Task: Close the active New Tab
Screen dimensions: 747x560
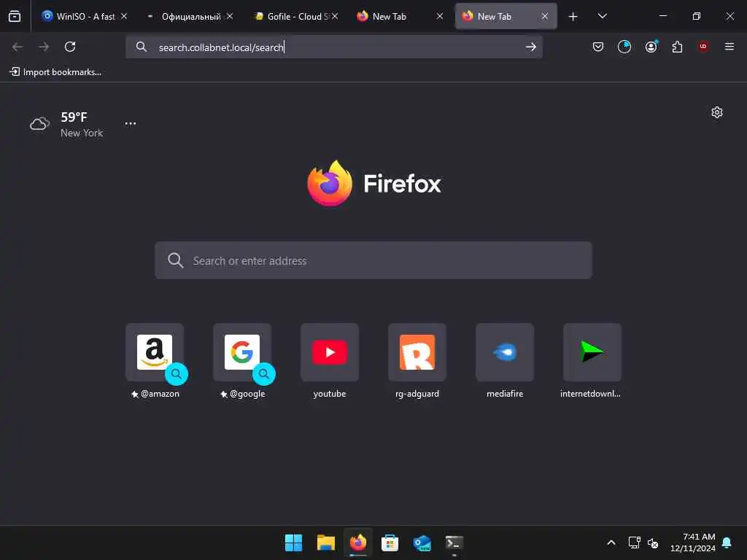Action: [x=544, y=16]
